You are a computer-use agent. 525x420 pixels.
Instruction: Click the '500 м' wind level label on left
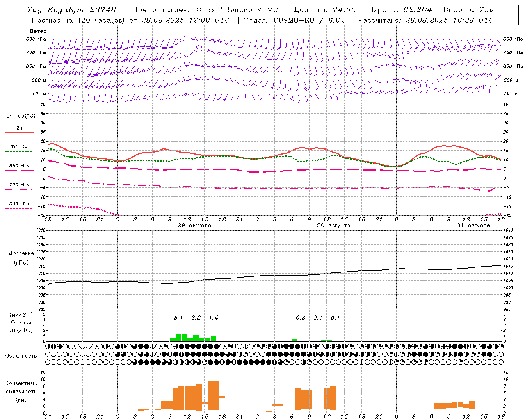(x=39, y=80)
